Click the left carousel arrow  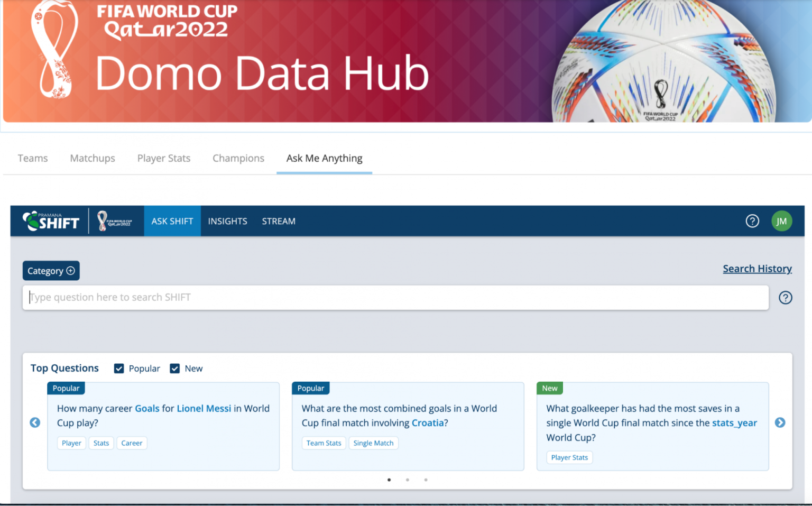click(x=35, y=422)
